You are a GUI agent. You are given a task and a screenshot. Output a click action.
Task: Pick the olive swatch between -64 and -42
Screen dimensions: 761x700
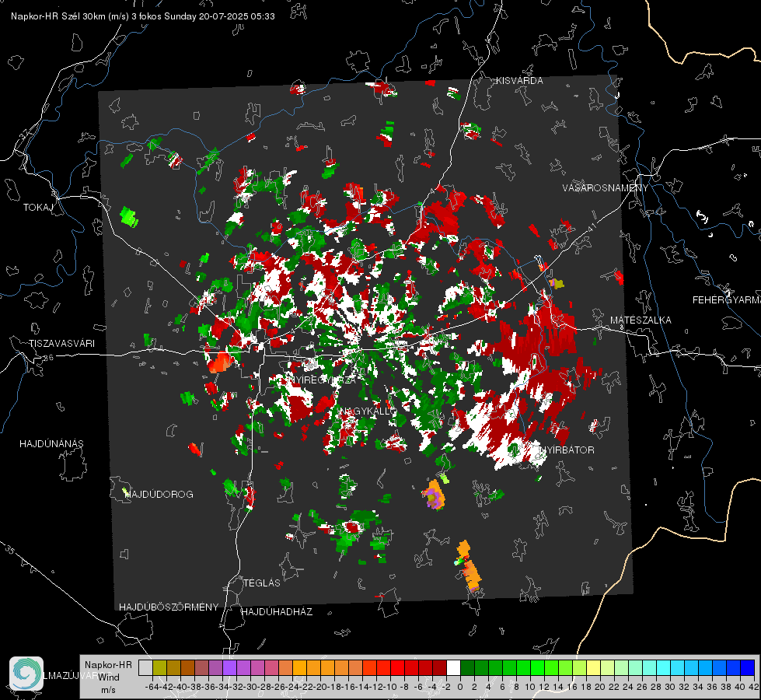[159, 667]
